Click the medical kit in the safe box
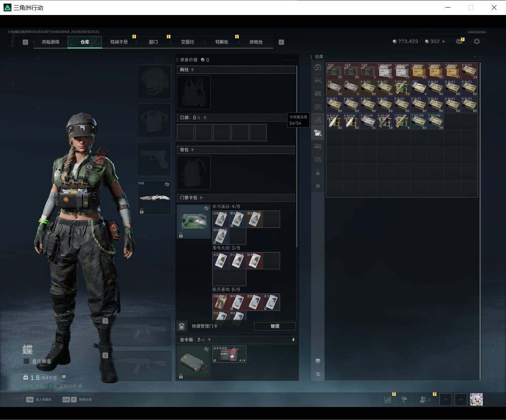 pyautogui.click(x=229, y=354)
